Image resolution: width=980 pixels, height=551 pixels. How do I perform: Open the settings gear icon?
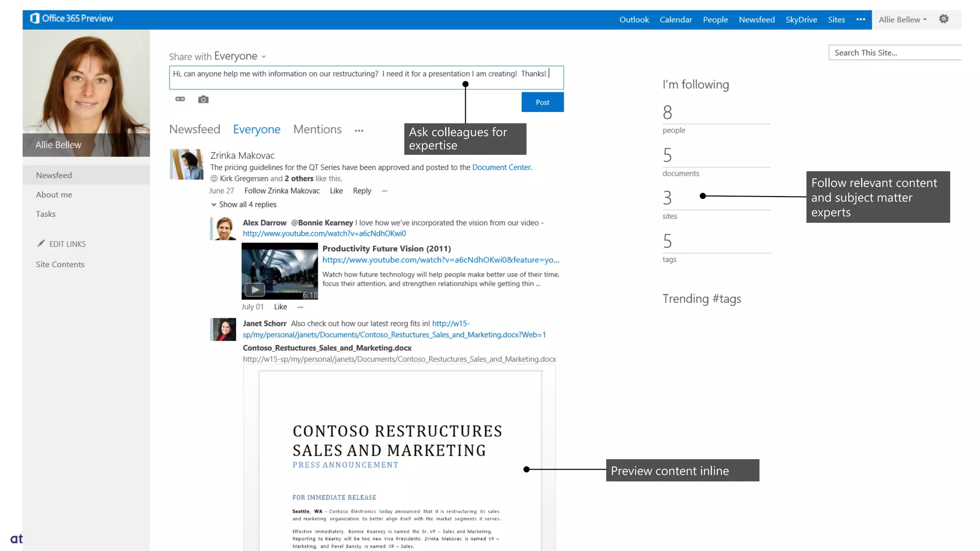tap(944, 19)
